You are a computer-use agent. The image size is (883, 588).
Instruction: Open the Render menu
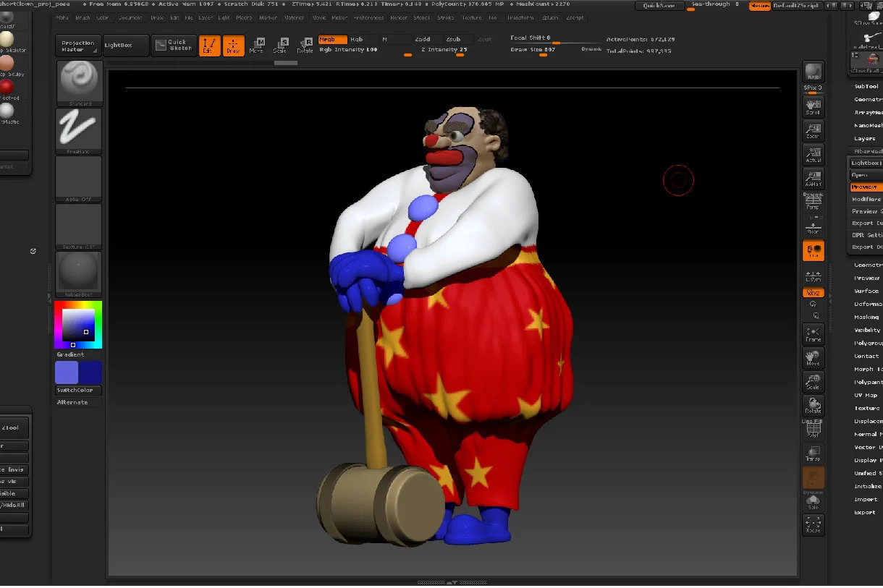[399, 17]
